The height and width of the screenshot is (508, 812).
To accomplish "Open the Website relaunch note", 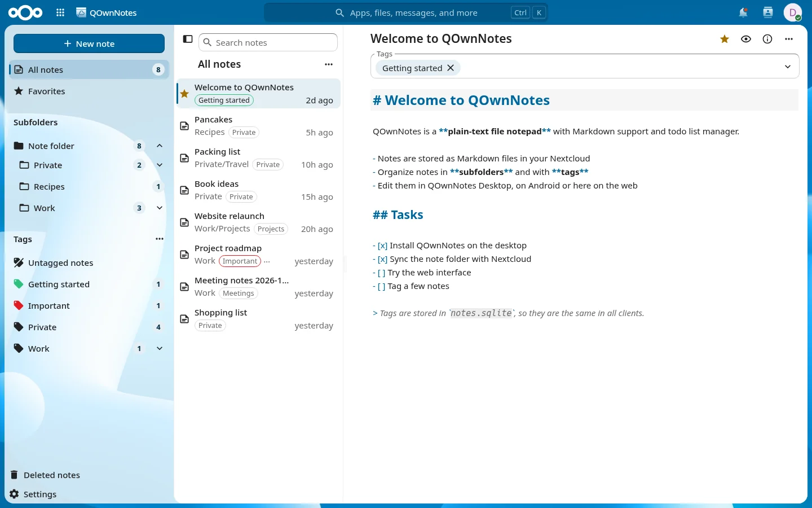I will click(259, 222).
